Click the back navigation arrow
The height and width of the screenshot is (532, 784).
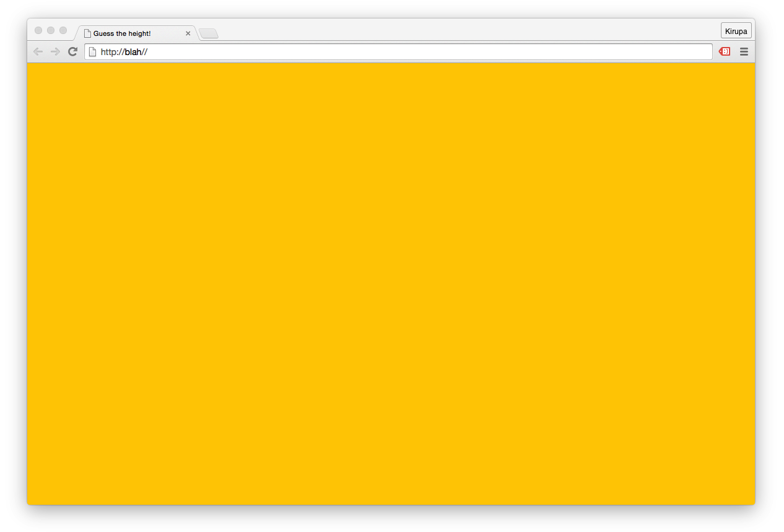click(38, 51)
